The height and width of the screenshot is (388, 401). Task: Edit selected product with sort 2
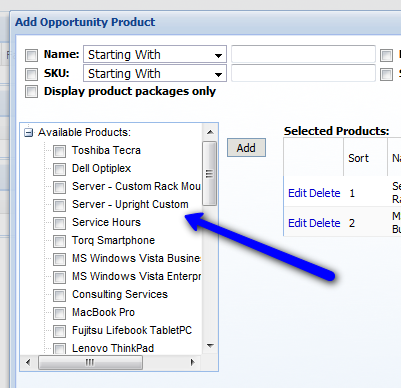(296, 223)
